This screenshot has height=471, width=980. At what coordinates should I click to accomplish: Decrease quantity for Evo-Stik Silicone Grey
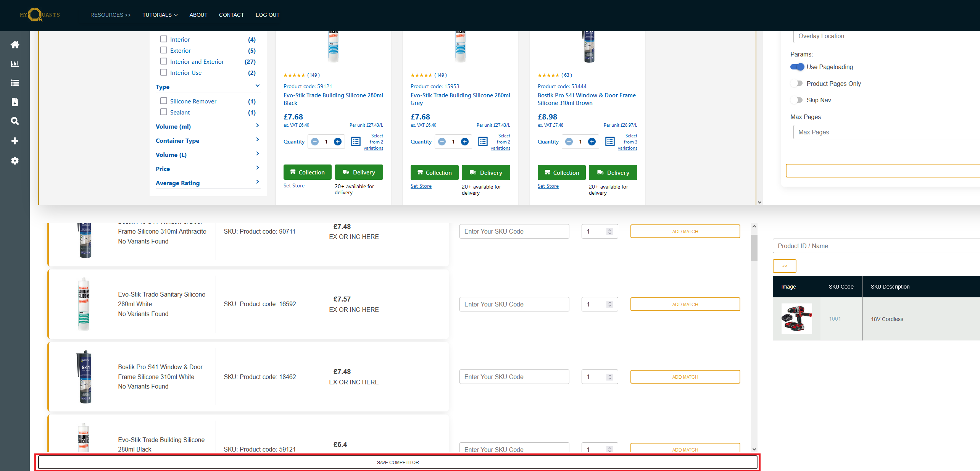coord(442,142)
